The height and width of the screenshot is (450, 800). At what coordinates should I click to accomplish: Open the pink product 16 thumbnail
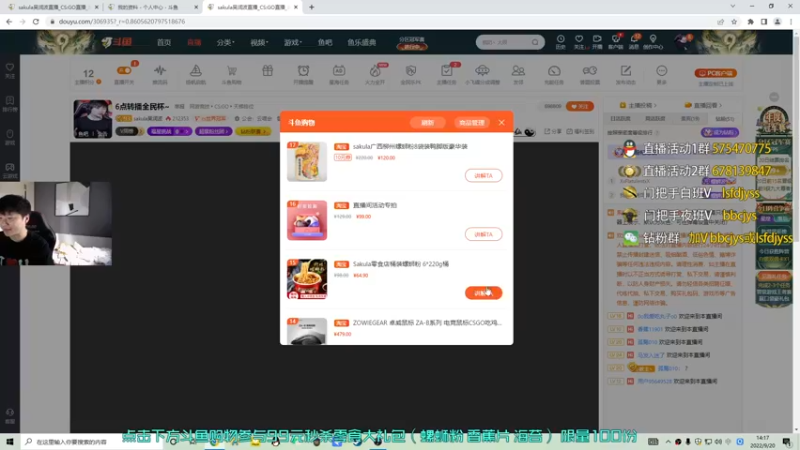[307, 220]
